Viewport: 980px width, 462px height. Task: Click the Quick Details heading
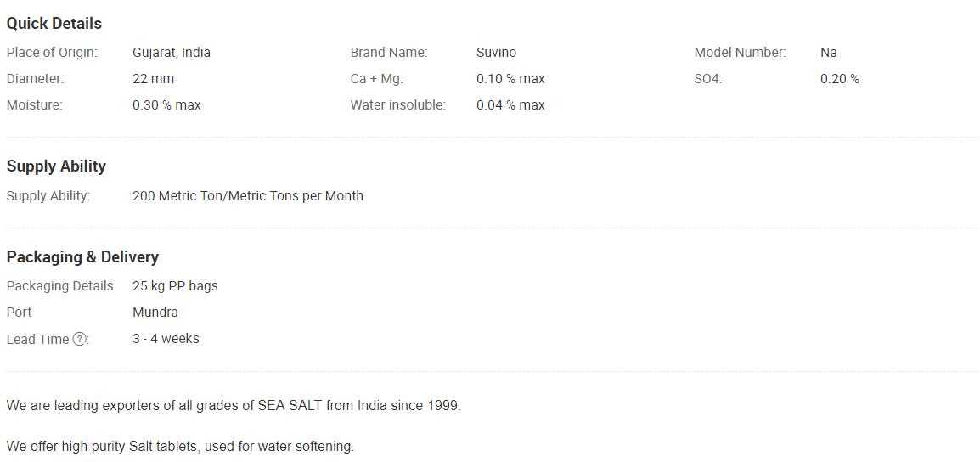click(54, 24)
